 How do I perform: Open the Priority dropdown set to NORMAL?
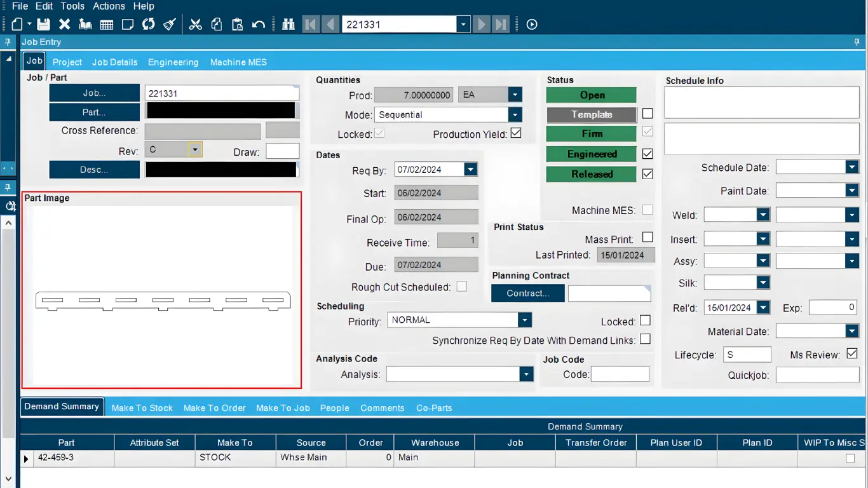coord(524,320)
